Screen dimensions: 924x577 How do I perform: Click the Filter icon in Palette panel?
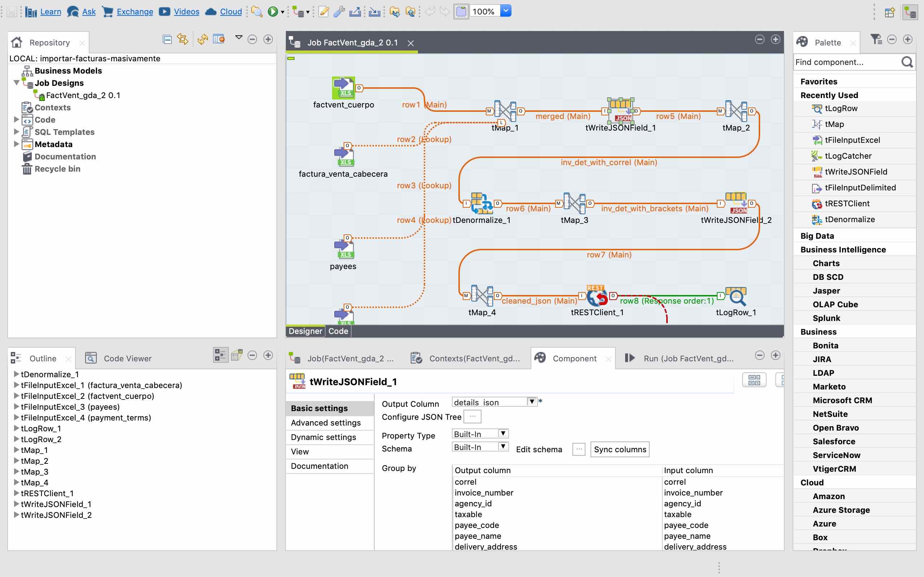[x=876, y=40]
